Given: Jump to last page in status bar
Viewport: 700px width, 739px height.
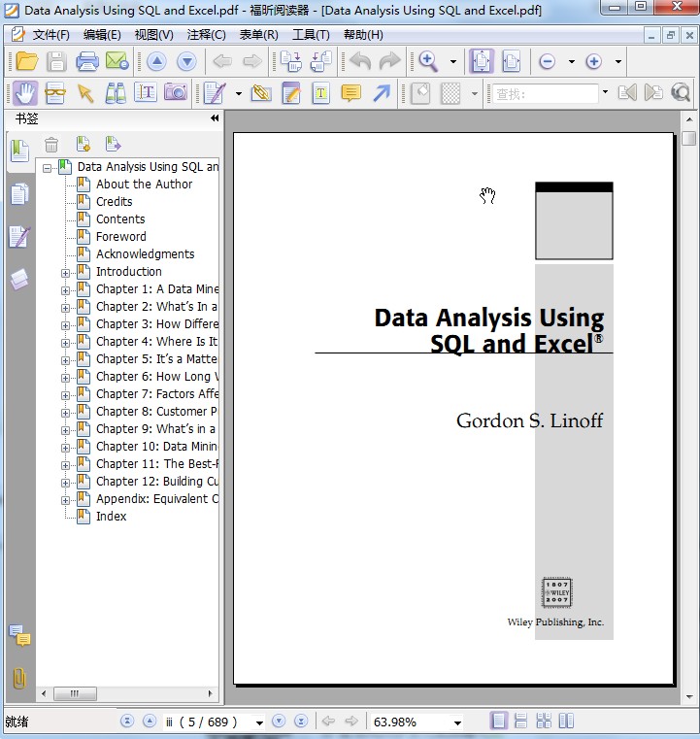Looking at the screenshot, I should 301,722.
